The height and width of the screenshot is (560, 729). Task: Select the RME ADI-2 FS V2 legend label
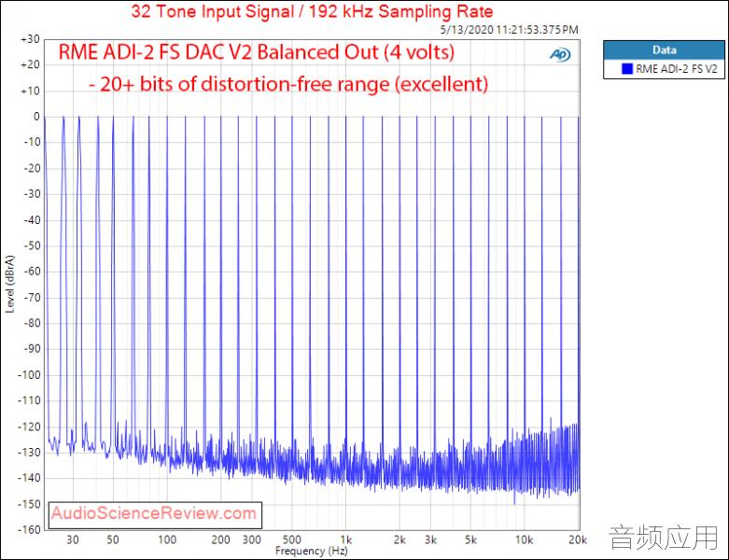tap(677, 69)
